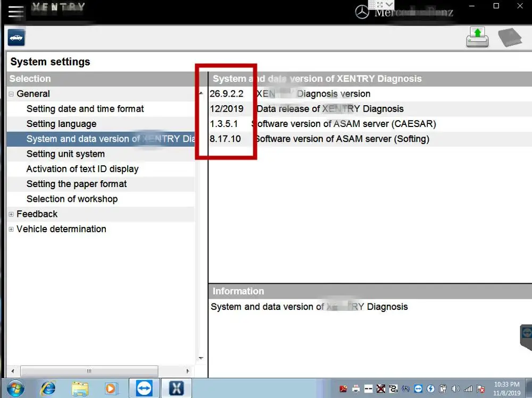Click the Selection panel header
532x398 pixels.
101,79
